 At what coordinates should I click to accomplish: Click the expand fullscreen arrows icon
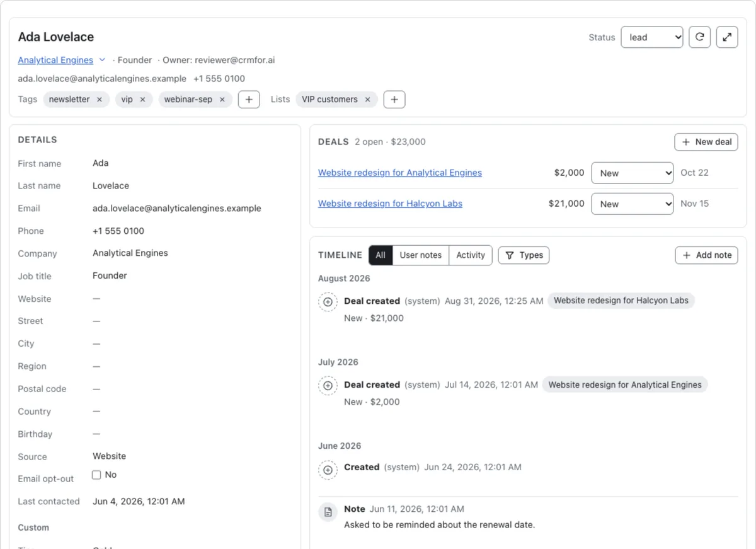[727, 37]
